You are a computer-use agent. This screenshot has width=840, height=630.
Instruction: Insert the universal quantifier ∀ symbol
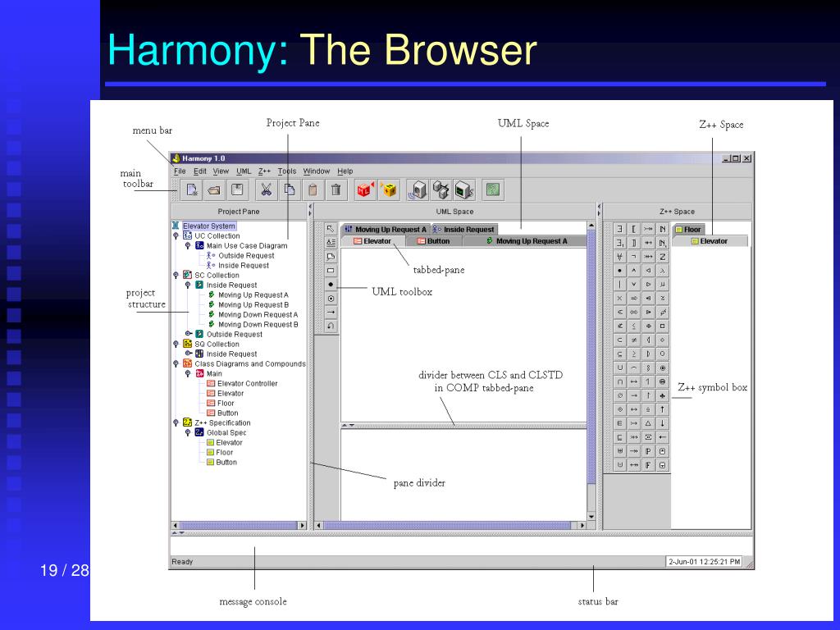point(620,257)
